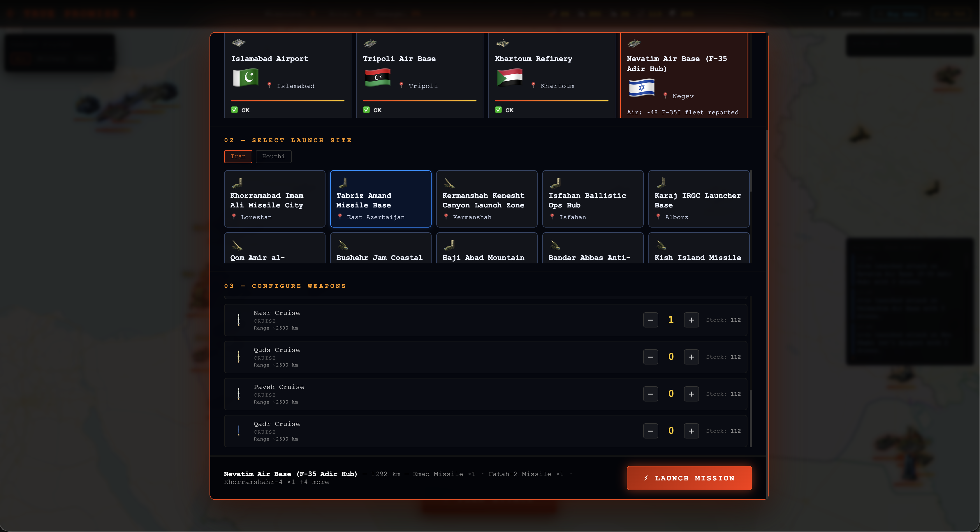Viewport: 980px width, 532px height.
Task: Click the Kermanshah Kenesht Canyon launcher icon
Action: (449, 183)
